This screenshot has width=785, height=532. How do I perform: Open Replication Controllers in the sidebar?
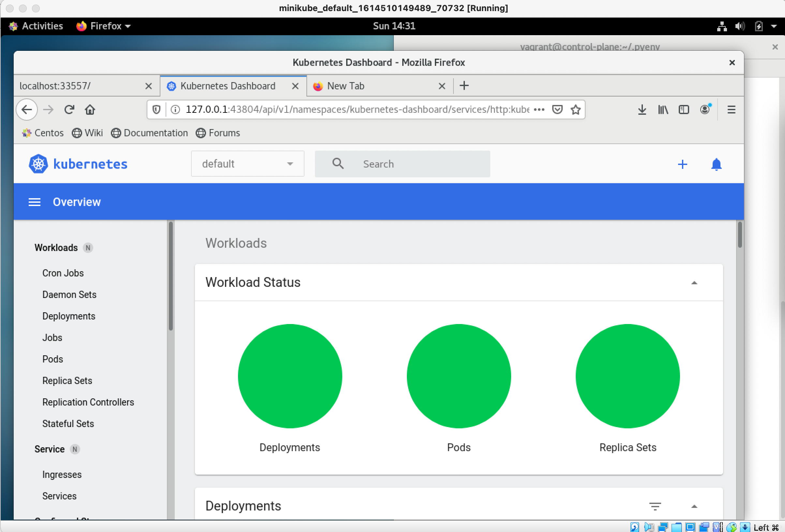point(88,402)
